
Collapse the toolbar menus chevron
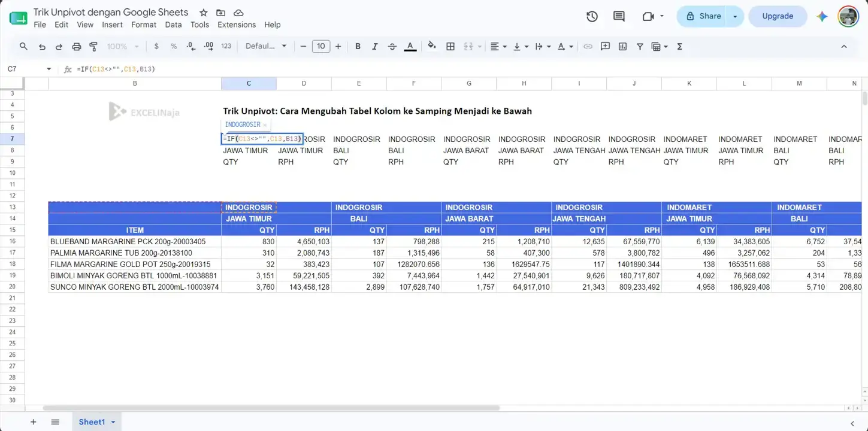pos(843,46)
